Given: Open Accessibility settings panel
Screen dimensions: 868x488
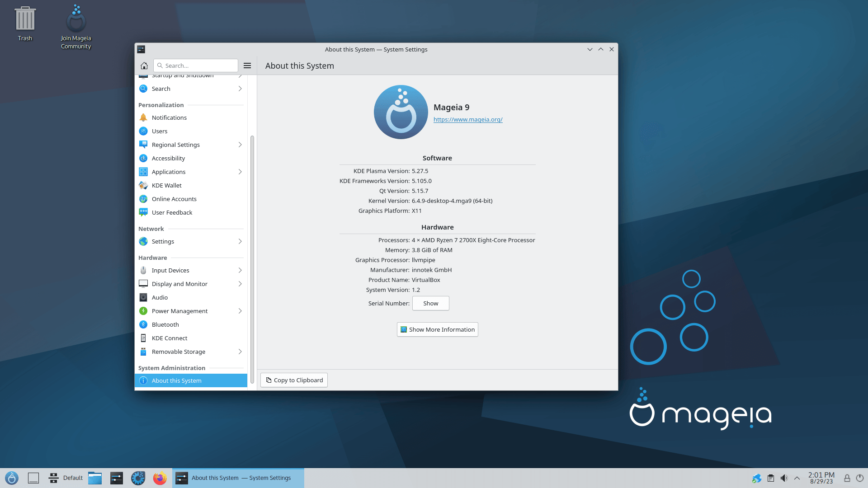Looking at the screenshot, I should 168,158.
